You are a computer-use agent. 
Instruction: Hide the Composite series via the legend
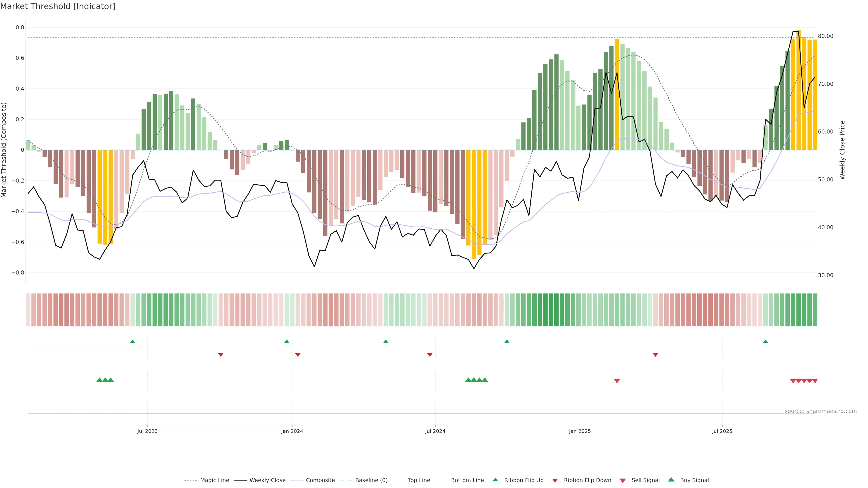coord(320,480)
